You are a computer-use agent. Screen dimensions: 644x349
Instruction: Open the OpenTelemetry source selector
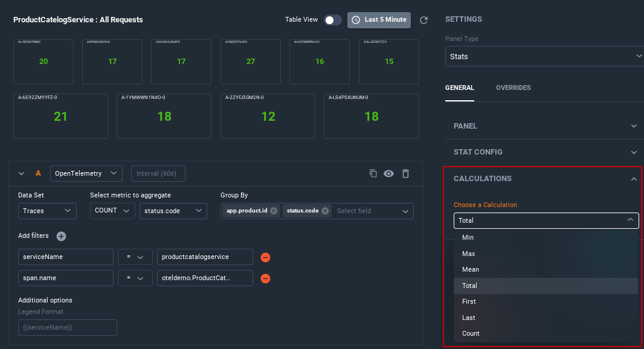[86, 173]
